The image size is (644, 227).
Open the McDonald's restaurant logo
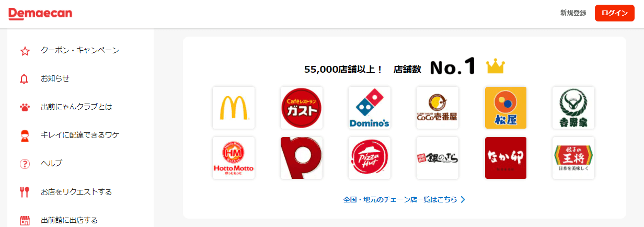pos(234,108)
